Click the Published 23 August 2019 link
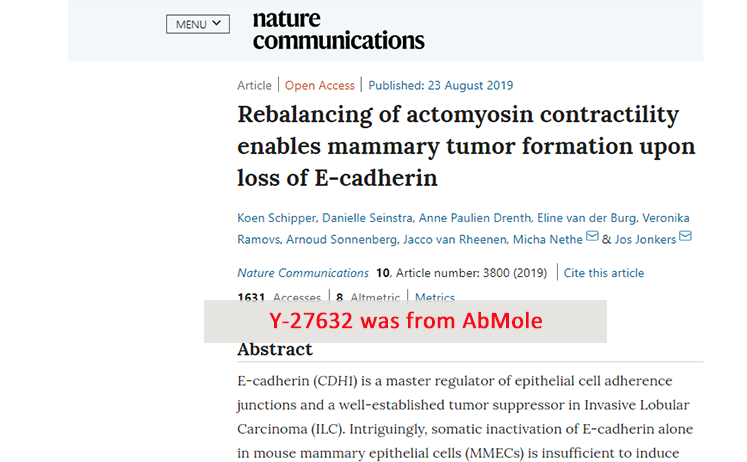Viewport: 747px width, 462px height. [441, 86]
